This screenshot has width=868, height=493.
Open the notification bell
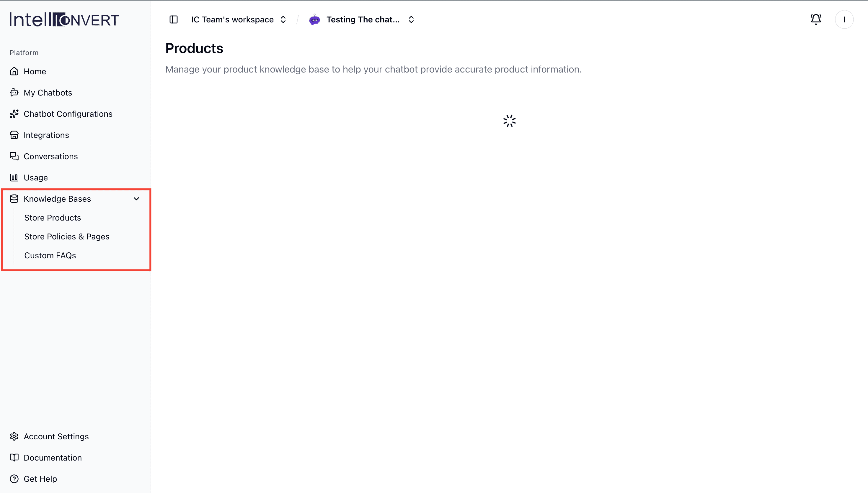click(815, 19)
